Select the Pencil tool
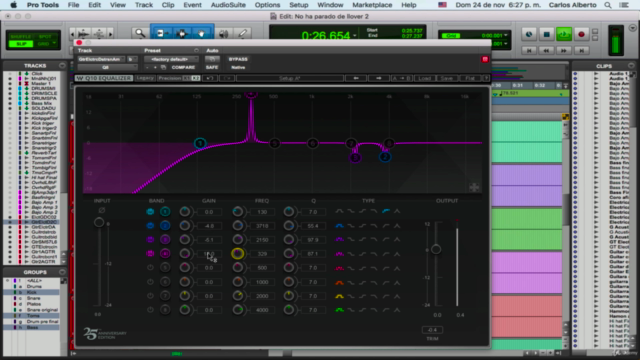Viewport: 640px width, 360px height. coord(242,33)
